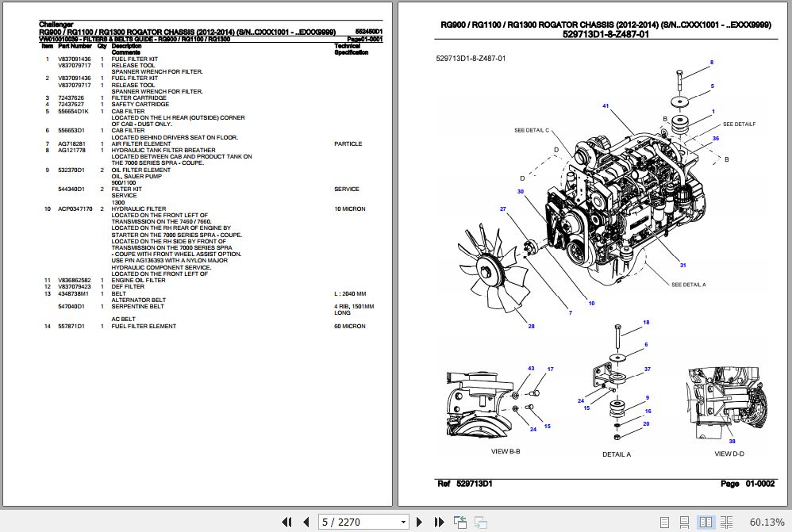
Task: Switch to single page view
Action: tap(665, 522)
